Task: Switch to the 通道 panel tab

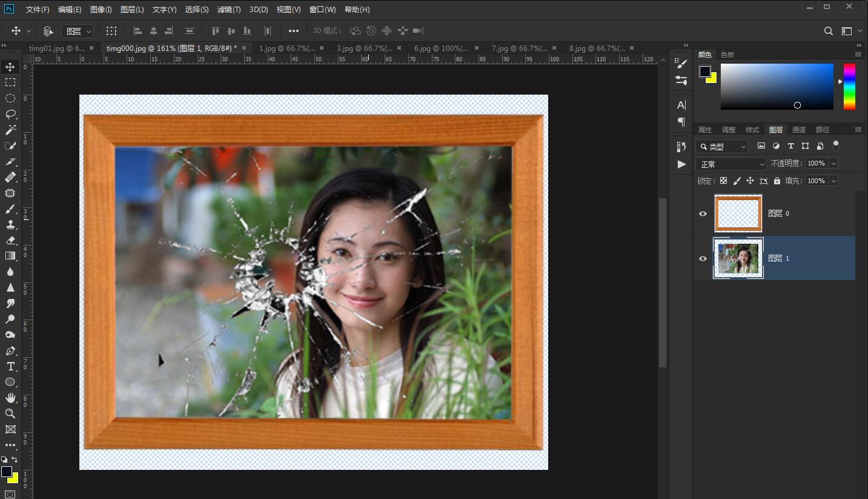Action: point(799,130)
